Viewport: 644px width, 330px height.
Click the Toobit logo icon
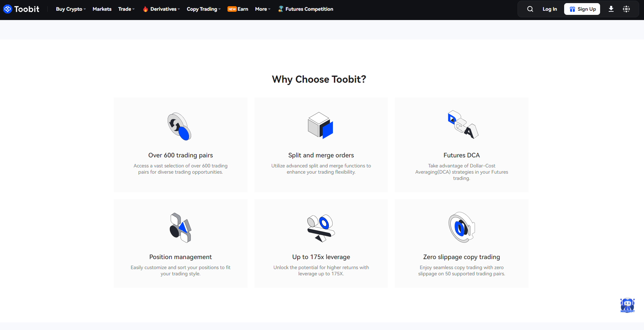tap(8, 9)
